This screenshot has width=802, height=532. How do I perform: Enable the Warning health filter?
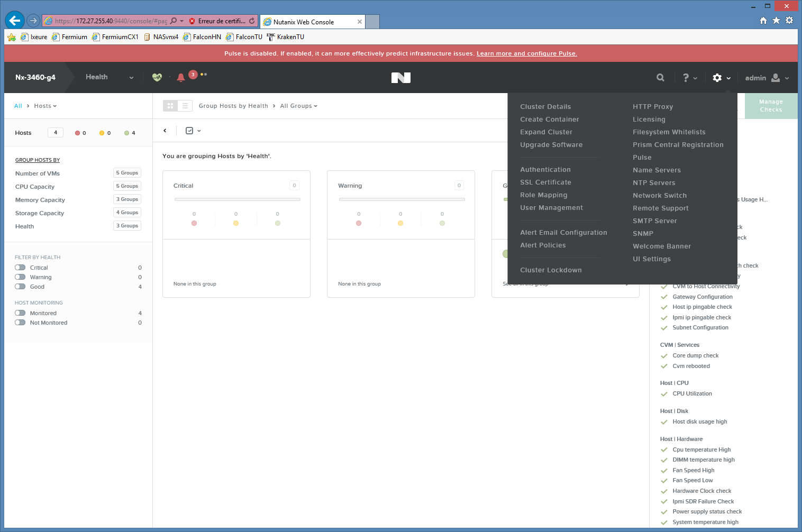click(20, 277)
